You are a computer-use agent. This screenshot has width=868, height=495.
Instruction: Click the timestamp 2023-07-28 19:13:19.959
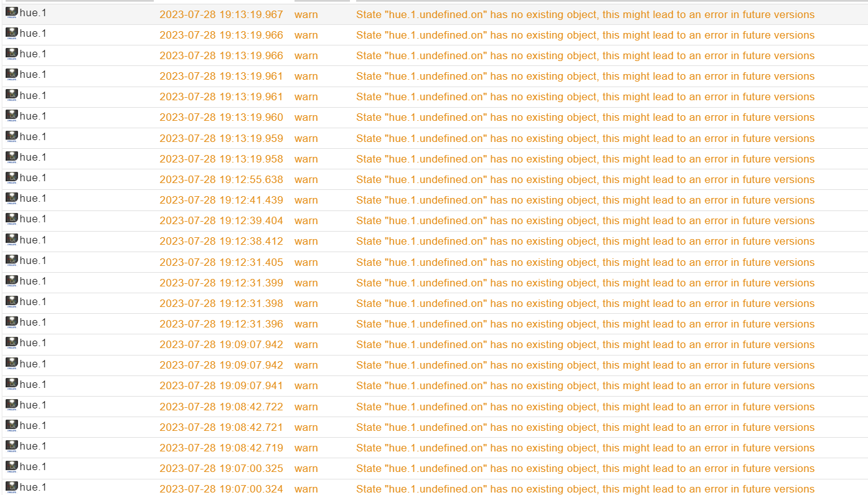[221, 138]
